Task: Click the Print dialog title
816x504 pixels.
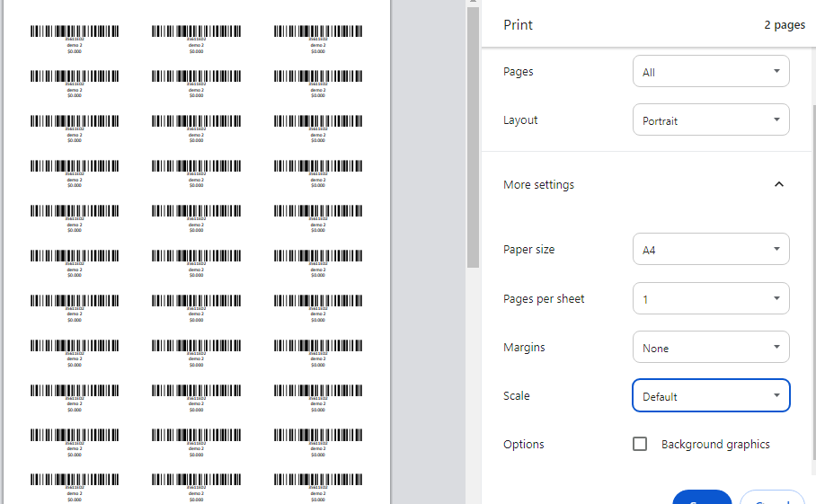Action: point(518,25)
